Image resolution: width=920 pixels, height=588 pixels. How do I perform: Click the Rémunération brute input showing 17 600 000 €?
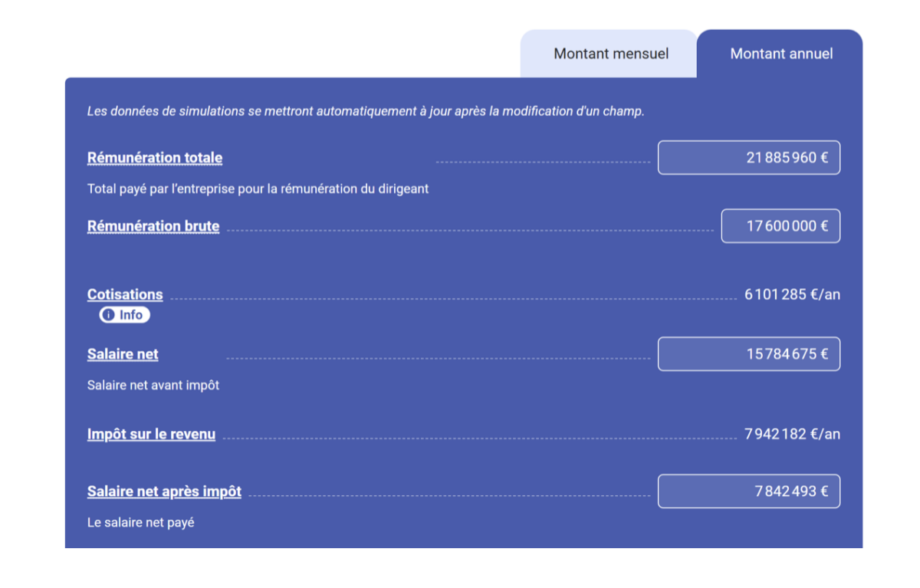click(x=780, y=226)
